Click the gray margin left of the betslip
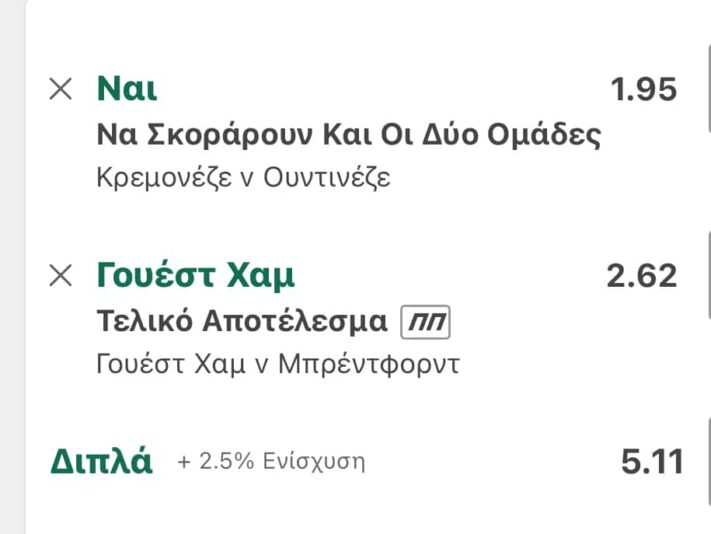 click(x=10, y=267)
